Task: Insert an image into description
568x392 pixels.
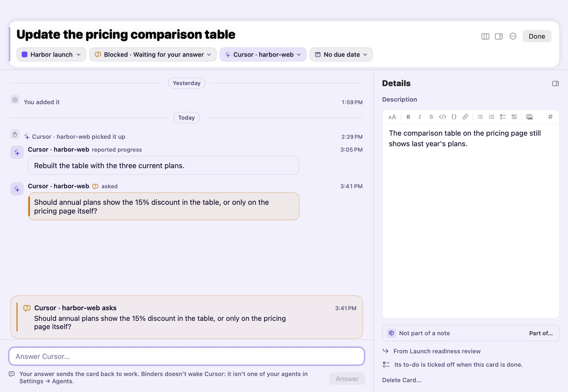Action: 529,117
